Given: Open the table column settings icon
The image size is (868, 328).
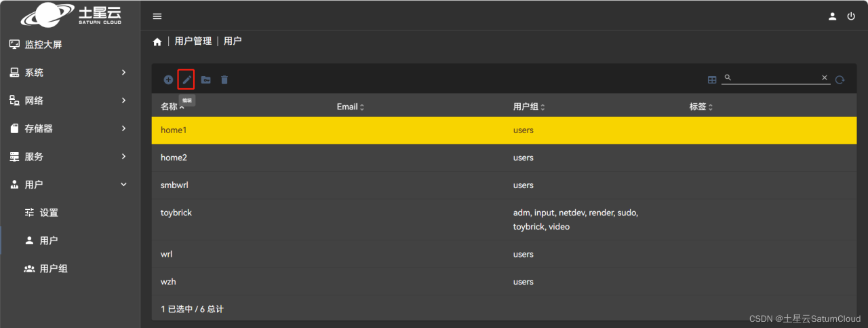Looking at the screenshot, I should 712,79.
